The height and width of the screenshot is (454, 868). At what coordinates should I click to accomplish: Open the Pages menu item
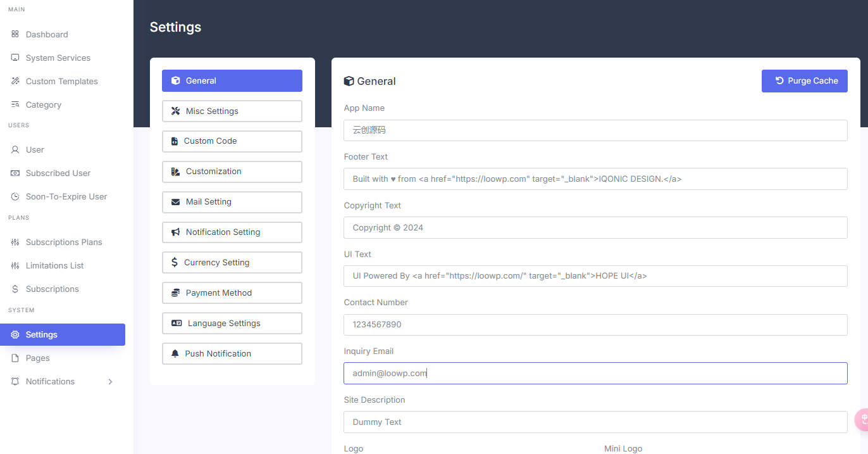coord(63,358)
